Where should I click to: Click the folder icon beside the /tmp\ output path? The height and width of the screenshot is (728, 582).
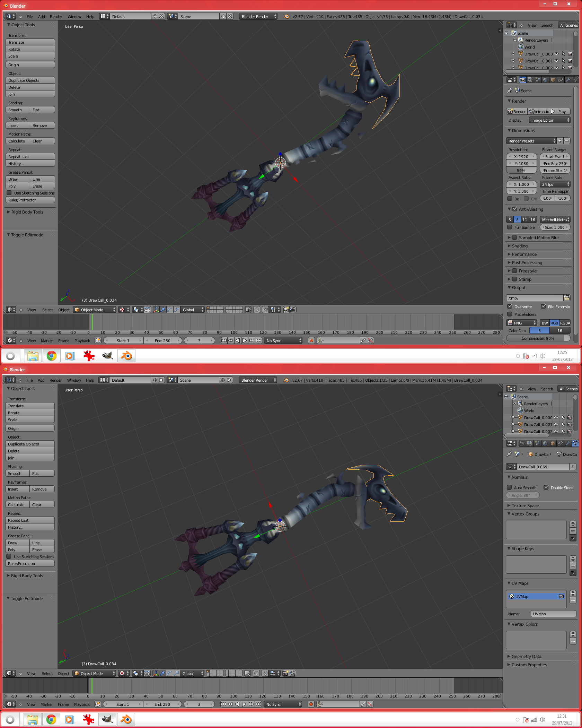(567, 298)
